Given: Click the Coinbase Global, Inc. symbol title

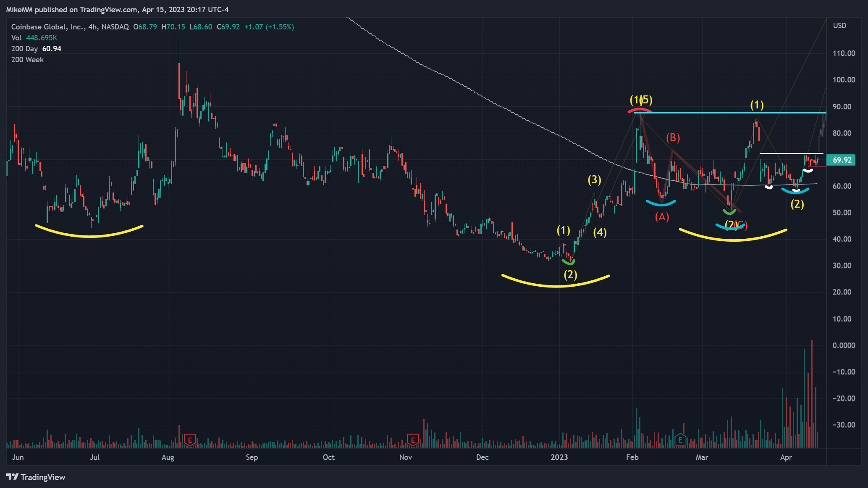Looking at the screenshot, I should (x=47, y=27).
